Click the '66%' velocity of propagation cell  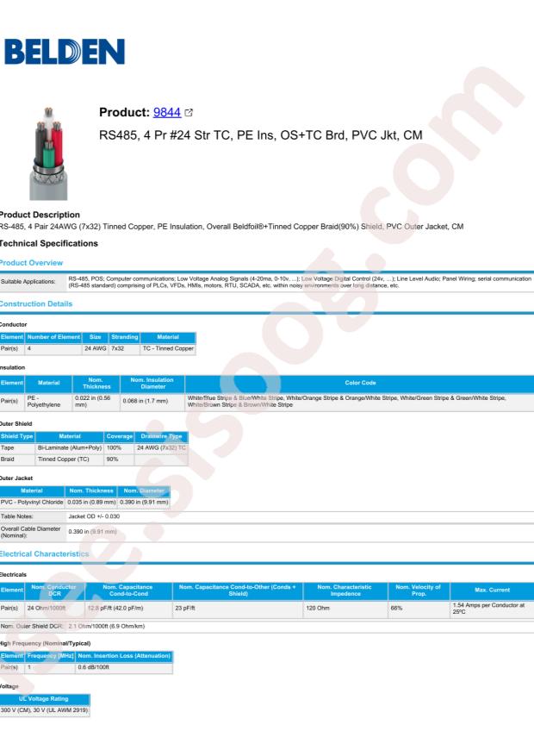(419, 609)
